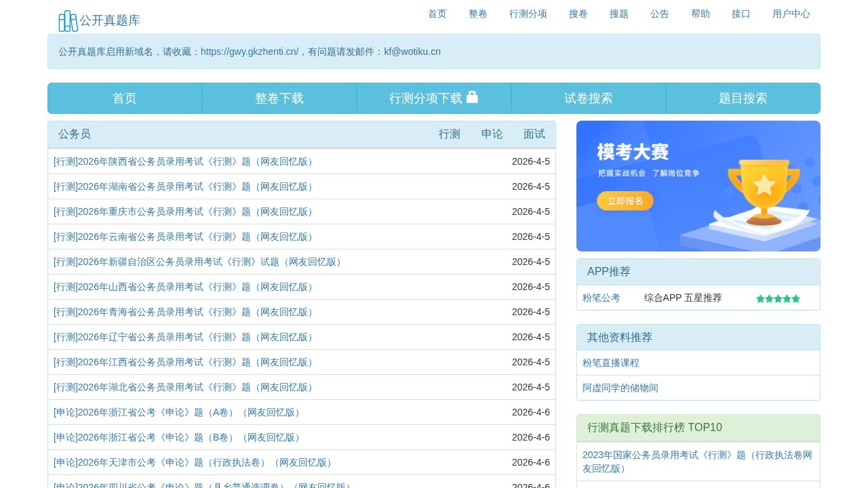
Task: Select 行测 filter in 公务员 header
Action: tap(449, 134)
